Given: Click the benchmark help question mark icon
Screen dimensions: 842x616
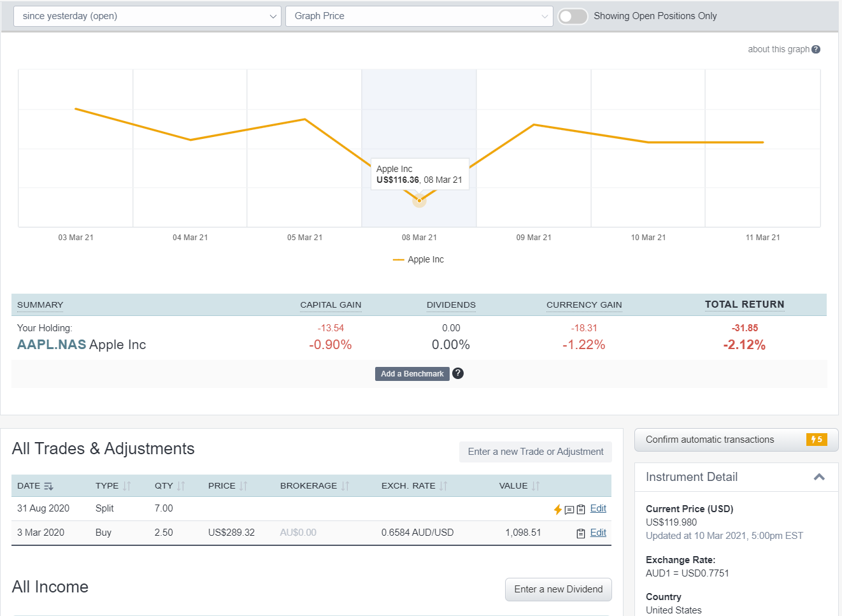Looking at the screenshot, I should pyautogui.click(x=458, y=373).
